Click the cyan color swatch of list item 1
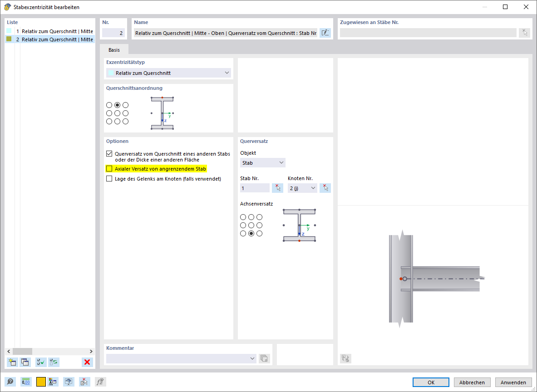Screen dimensions: 537x392 [9, 31]
